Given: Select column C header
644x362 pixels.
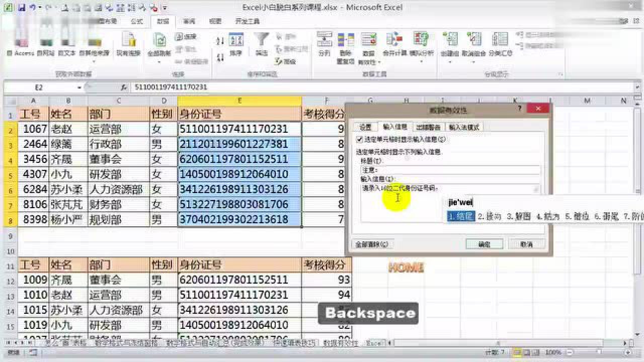Looking at the screenshot, I should pos(119,101).
